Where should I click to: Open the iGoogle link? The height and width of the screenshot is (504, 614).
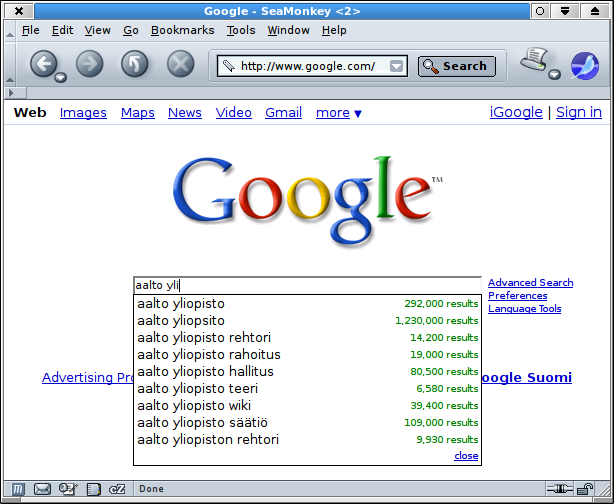(x=516, y=112)
